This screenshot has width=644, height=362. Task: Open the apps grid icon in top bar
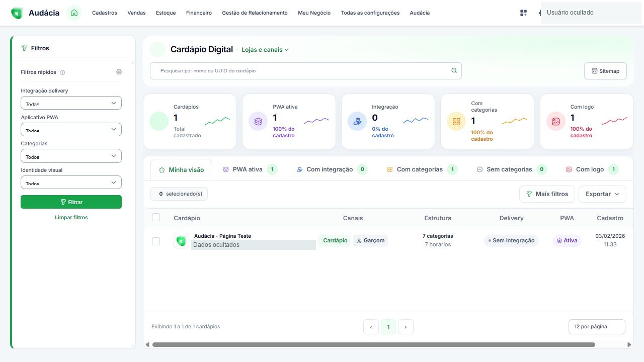[x=523, y=13]
